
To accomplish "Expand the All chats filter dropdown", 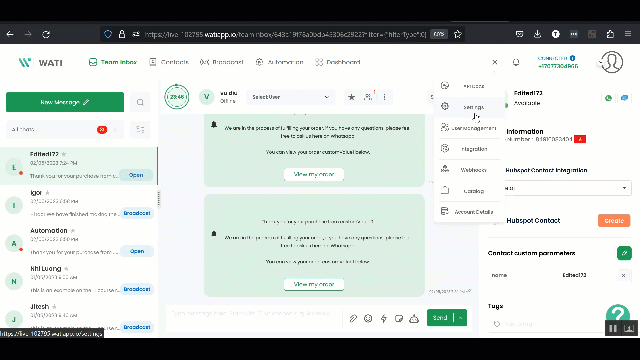I will click(x=64, y=129).
